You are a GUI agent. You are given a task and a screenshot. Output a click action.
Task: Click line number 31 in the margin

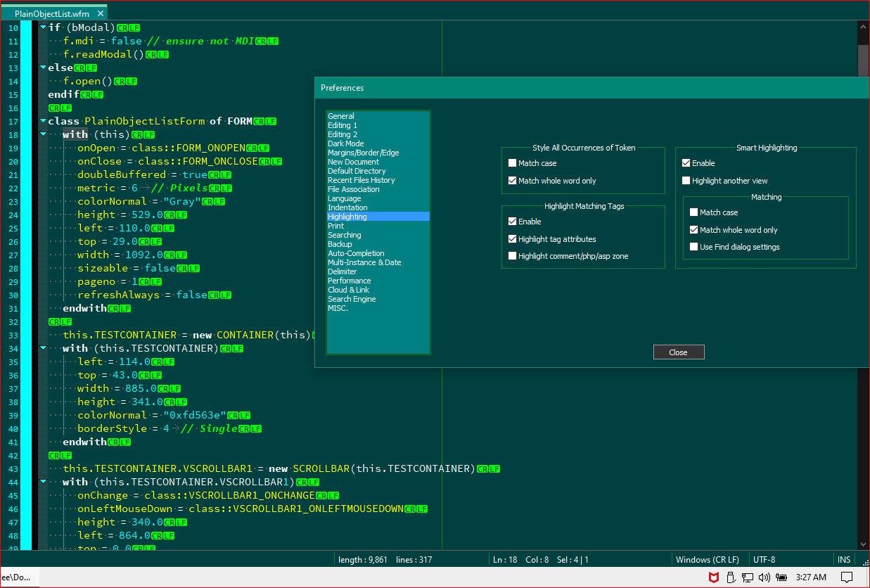[13, 308]
